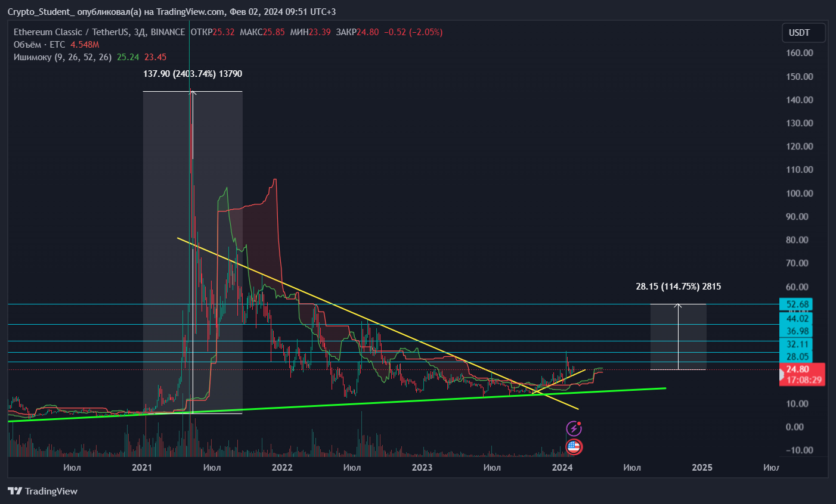Click the percentage change −0.52 (−2.05%)

pos(413,32)
